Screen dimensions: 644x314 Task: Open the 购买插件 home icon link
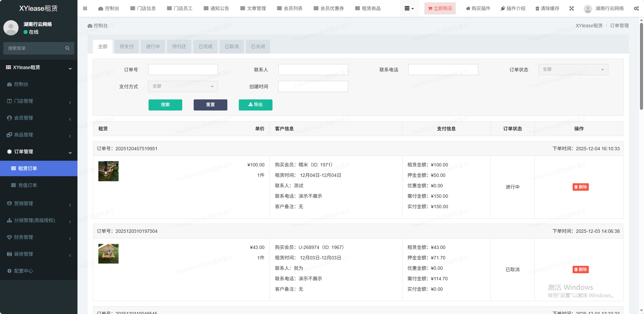click(x=468, y=8)
